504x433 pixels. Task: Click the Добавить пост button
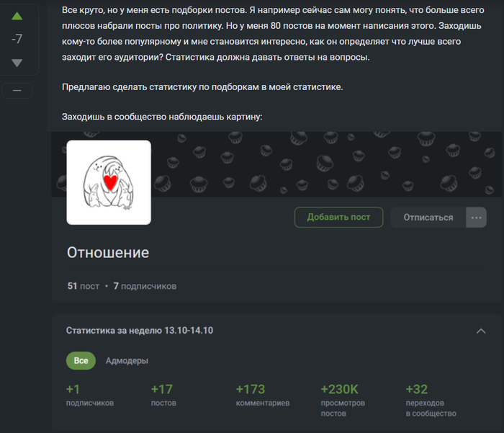pos(339,218)
